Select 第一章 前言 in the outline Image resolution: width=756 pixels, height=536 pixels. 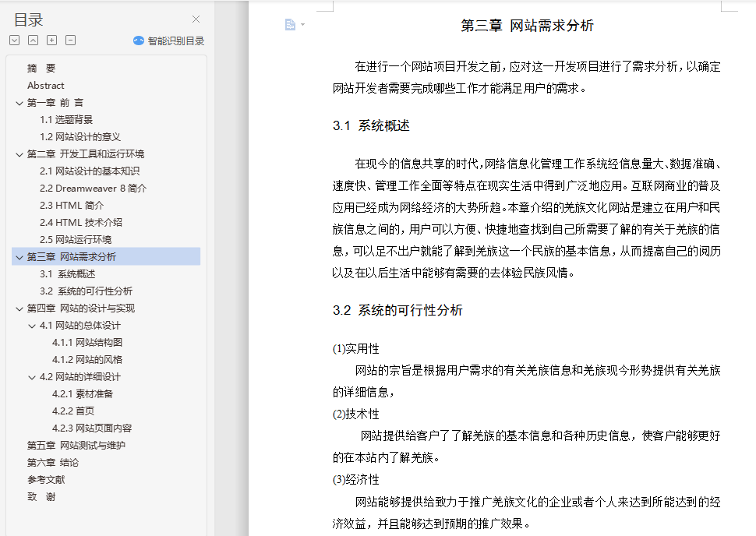click(55, 103)
